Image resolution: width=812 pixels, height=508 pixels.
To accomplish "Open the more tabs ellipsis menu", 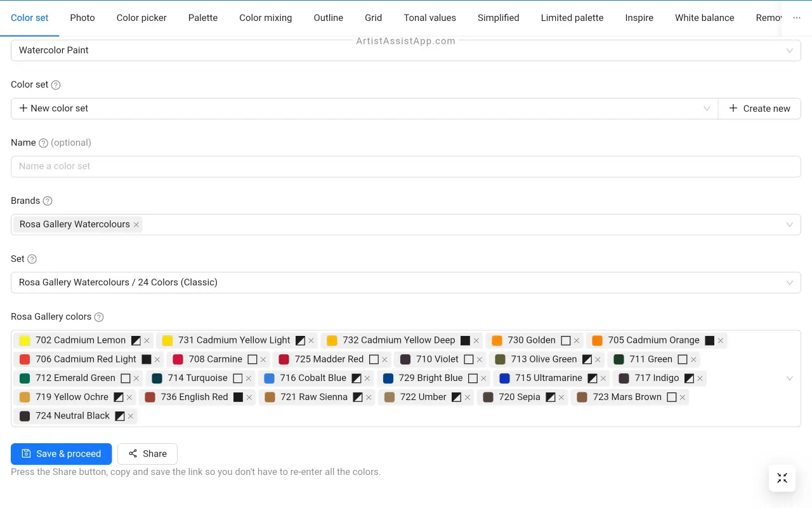I will tap(797, 18).
